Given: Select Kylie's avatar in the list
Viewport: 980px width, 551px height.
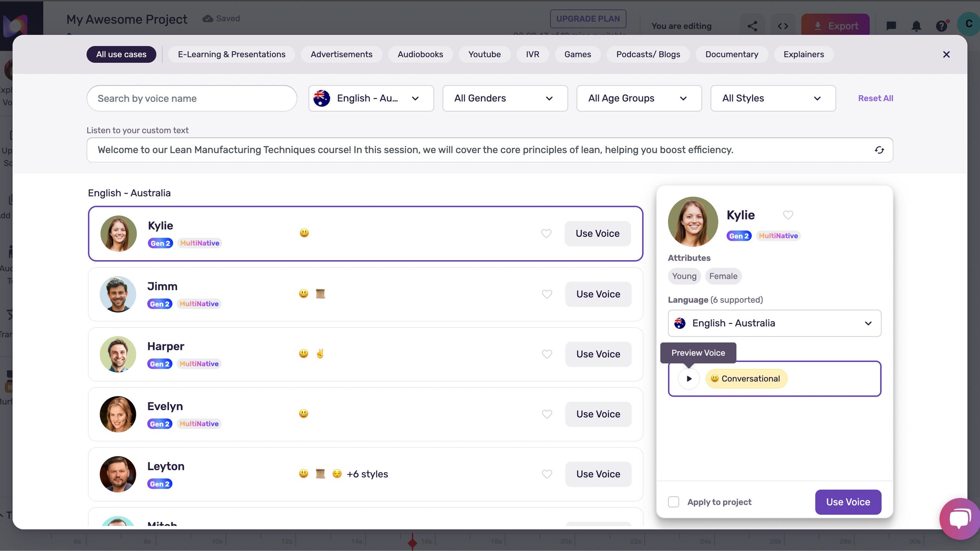Looking at the screenshot, I should pyautogui.click(x=118, y=233).
